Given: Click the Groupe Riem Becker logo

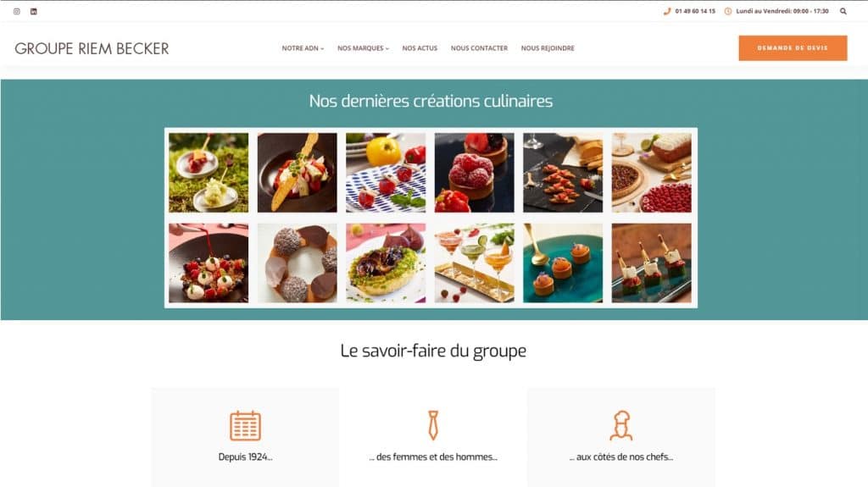Looking at the screenshot, I should tap(92, 49).
